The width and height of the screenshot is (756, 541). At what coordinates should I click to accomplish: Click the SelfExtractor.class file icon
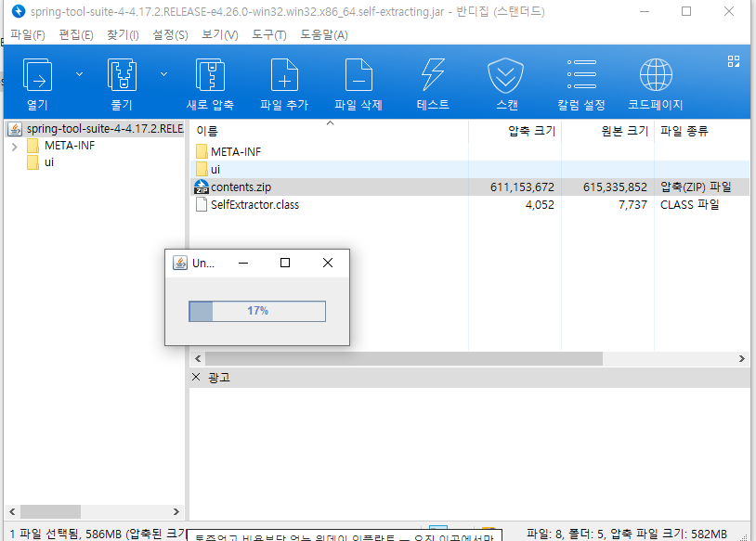[x=201, y=205]
